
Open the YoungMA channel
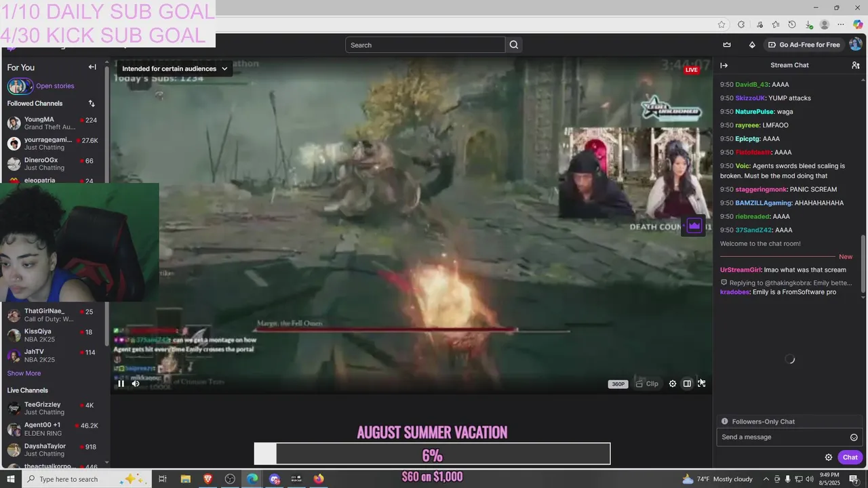[52, 123]
